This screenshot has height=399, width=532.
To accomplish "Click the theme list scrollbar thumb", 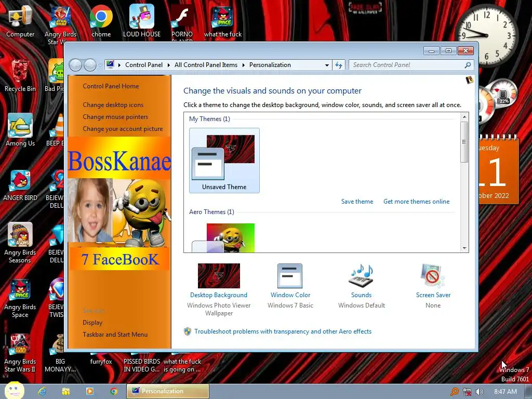I will click(x=464, y=142).
